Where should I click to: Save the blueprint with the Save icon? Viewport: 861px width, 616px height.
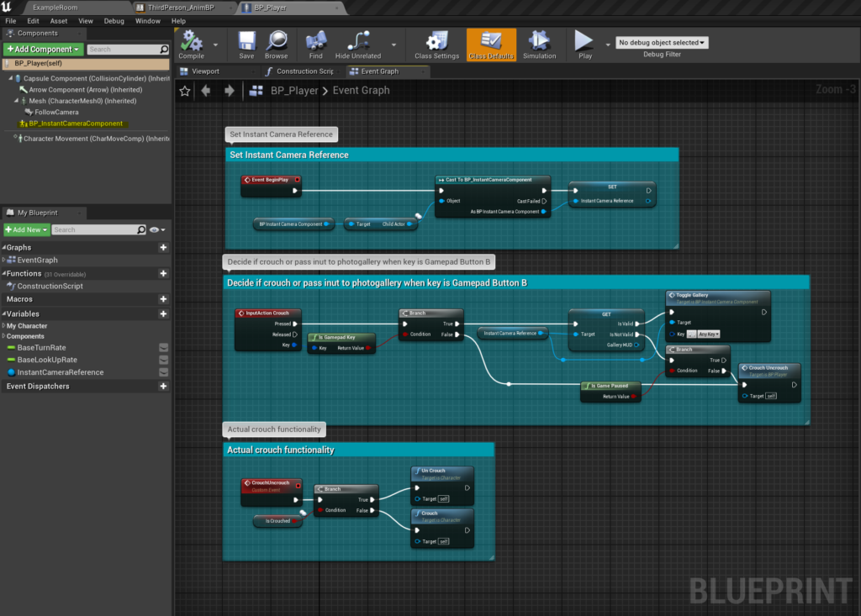[x=246, y=42]
